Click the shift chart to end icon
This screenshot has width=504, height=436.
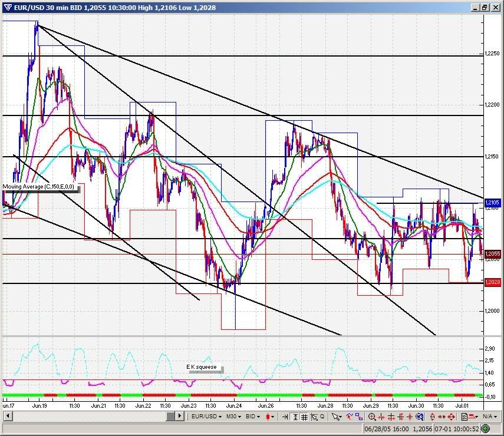pos(285,417)
